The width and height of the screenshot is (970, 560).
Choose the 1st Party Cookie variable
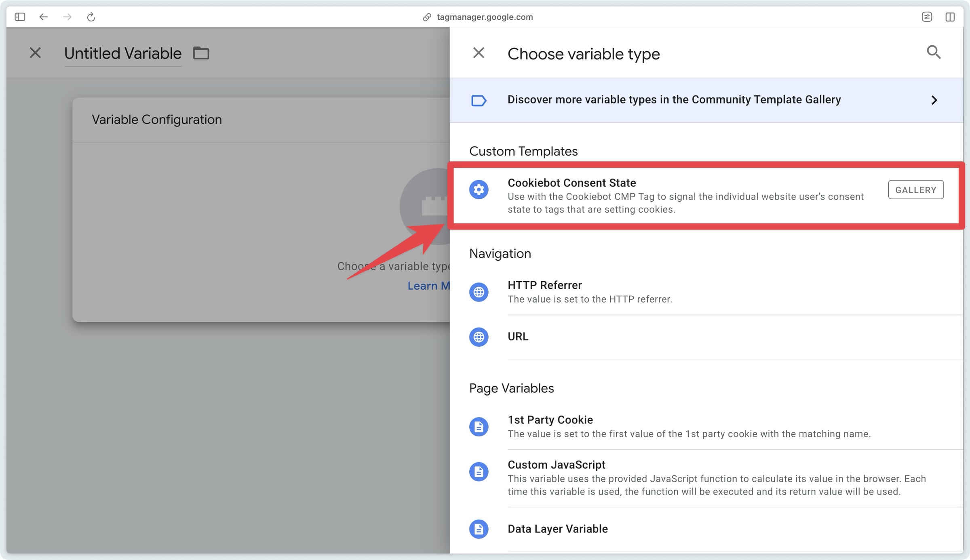pos(706,427)
